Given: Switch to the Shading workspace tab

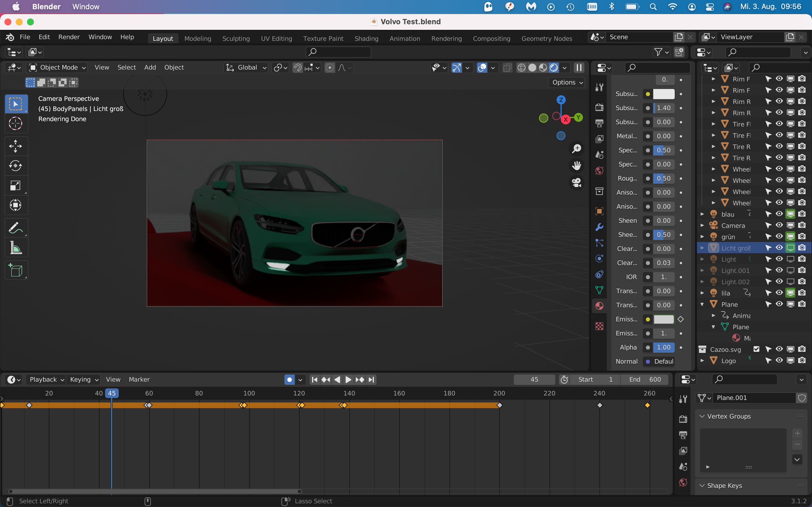Looking at the screenshot, I should pos(366,39).
